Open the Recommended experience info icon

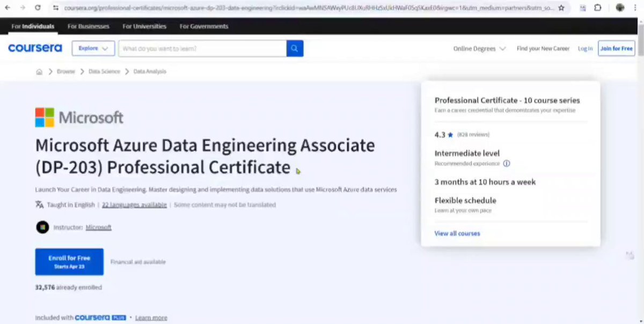(507, 164)
